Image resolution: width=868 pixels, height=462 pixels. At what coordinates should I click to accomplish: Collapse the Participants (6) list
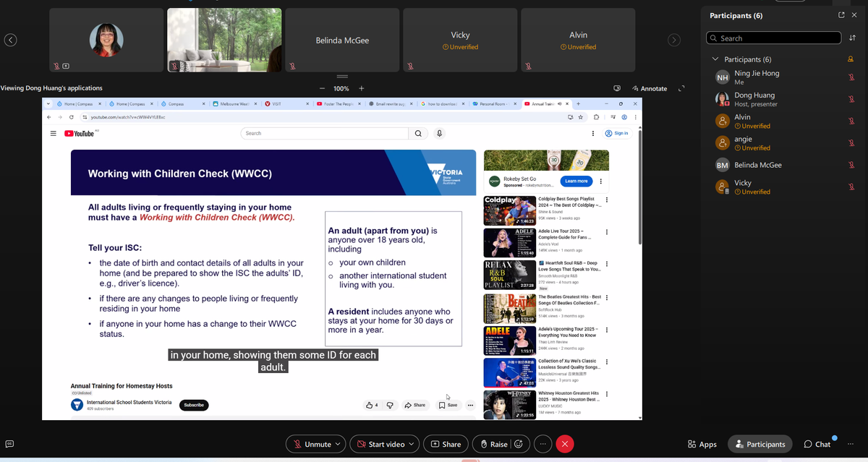pos(715,59)
